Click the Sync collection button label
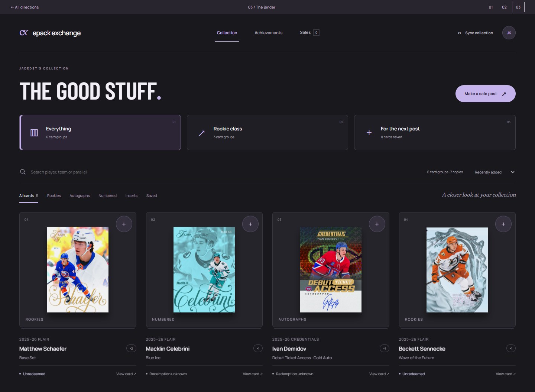The image size is (535, 392). click(479, 33)
